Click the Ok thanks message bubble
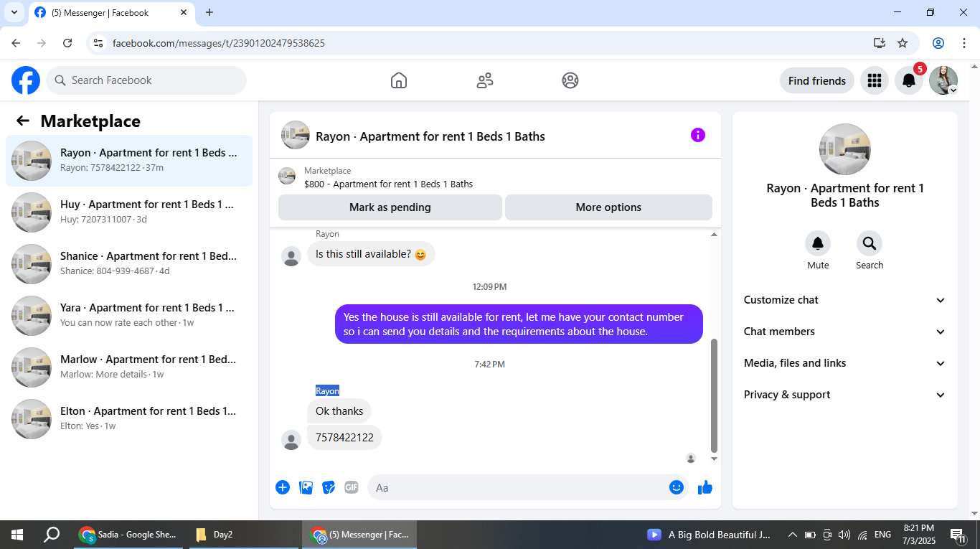Viewport: 980px width, 549px height. click(339, 411)
